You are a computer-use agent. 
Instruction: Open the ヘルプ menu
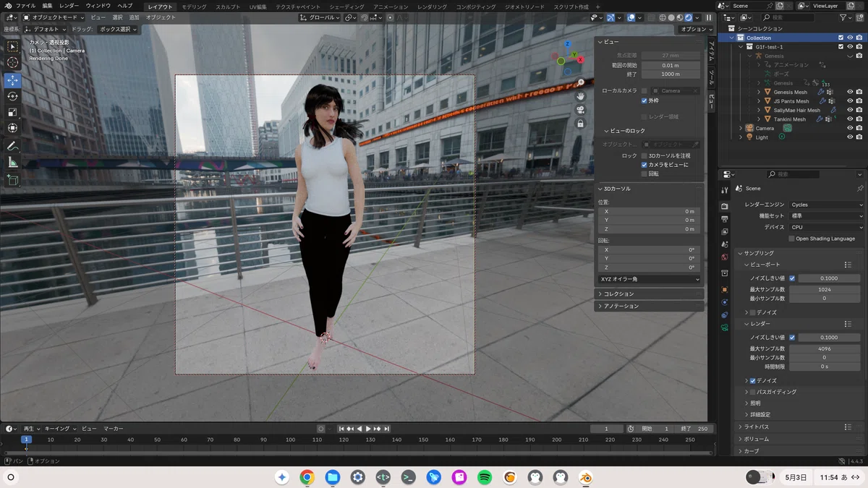(x=124, y=6)
